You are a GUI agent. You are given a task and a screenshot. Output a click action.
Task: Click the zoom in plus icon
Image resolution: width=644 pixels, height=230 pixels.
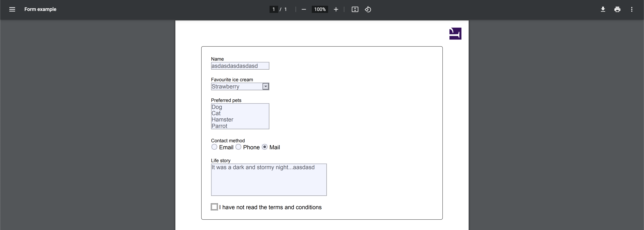pyautogui.click(x=336, y=9)
